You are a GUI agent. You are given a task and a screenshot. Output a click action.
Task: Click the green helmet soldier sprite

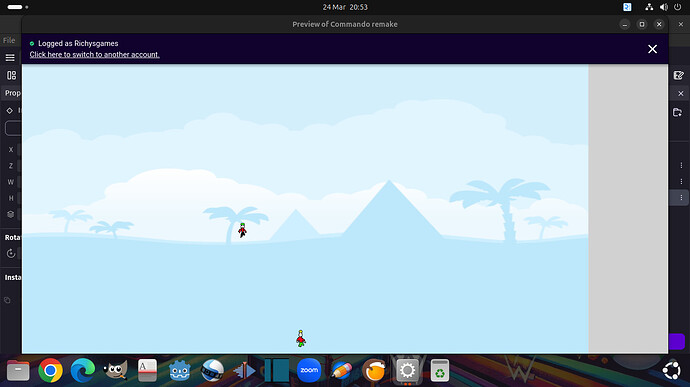(x=242, y=230)
